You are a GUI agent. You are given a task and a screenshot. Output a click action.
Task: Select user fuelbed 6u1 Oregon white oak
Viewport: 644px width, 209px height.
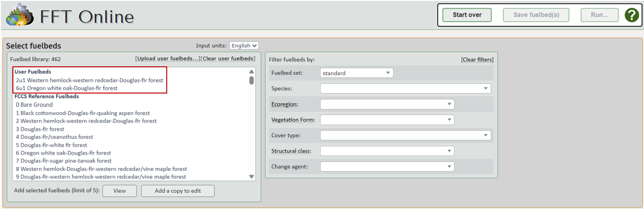tap(66, 88)
